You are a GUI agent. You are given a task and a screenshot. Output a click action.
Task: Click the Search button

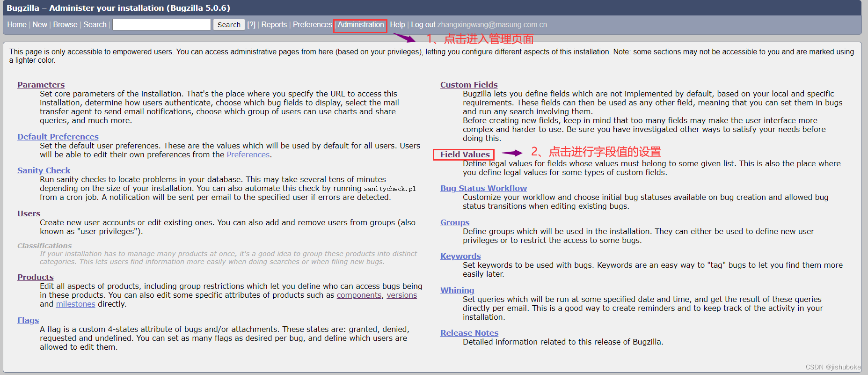point(229,25)
